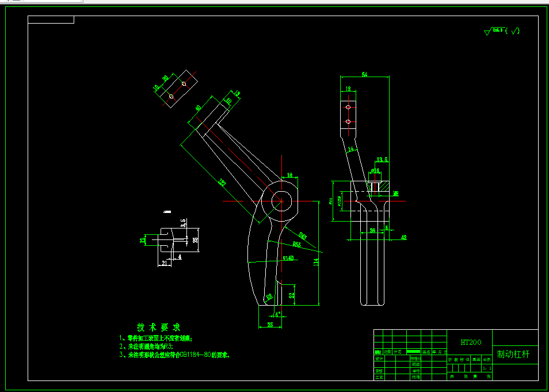549x392 pixels.
Task: Select the 3.5 dimension text
Action: tap(183, 223)
